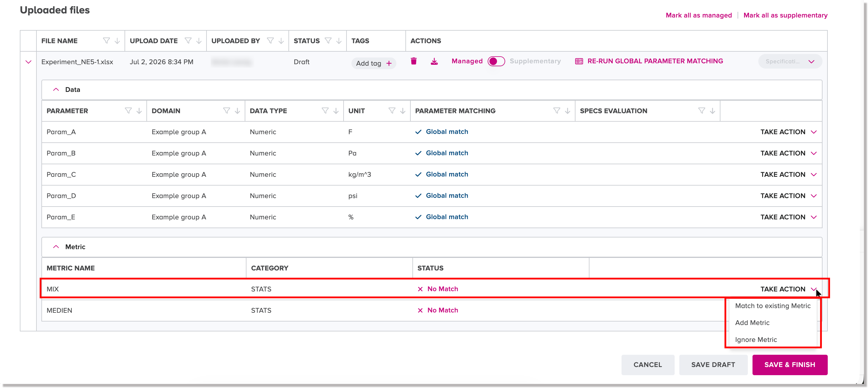Image resolution: width=868 pixels, height=388 pixels.
Task: Filter the Upload Date column
Action: coord(188,41)
